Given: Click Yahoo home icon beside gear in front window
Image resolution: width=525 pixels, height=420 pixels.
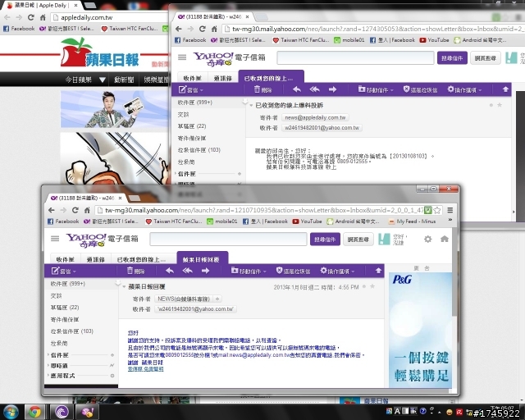Looking at the screenshot, I should coord(445,239).
